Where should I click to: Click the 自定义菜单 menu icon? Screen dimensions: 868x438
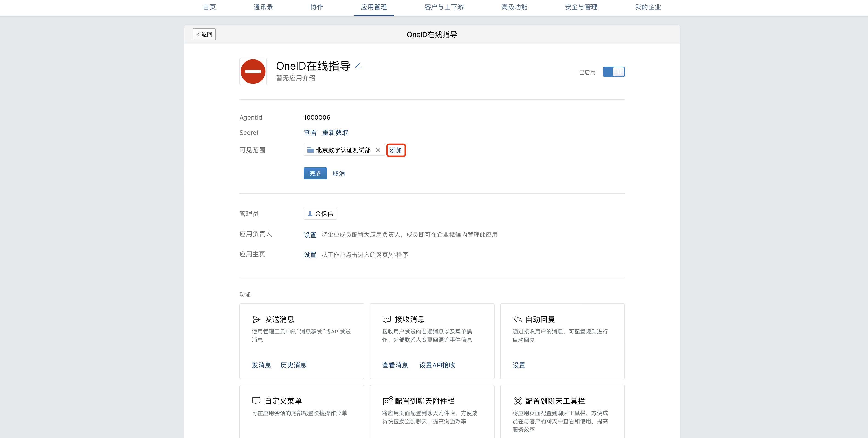coord(256,401)
